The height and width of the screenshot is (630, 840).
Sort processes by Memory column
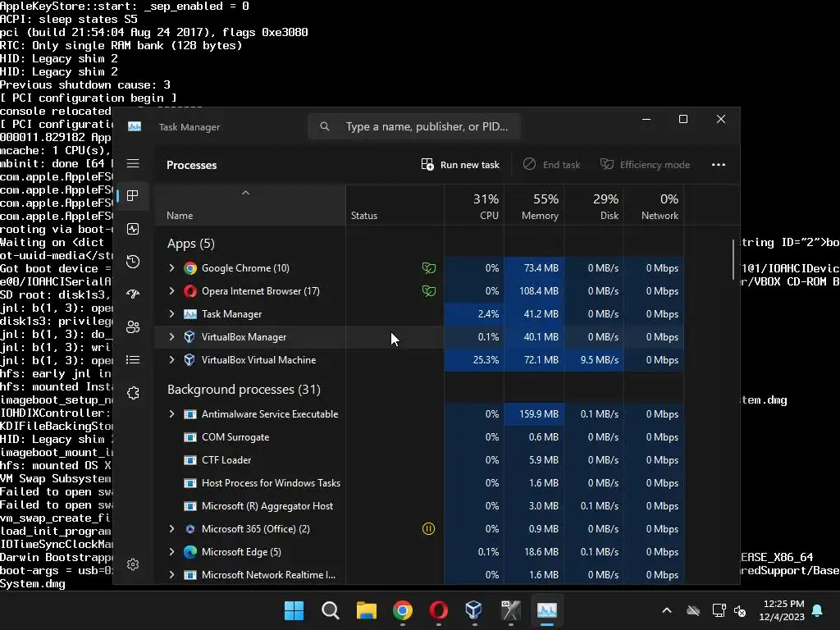point(534,206)
